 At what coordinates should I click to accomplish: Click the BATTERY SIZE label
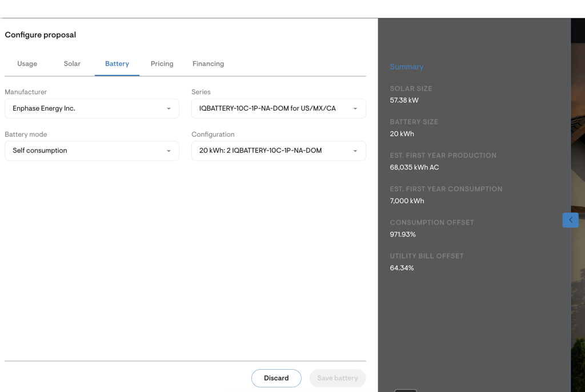click(x=414, y=122)
